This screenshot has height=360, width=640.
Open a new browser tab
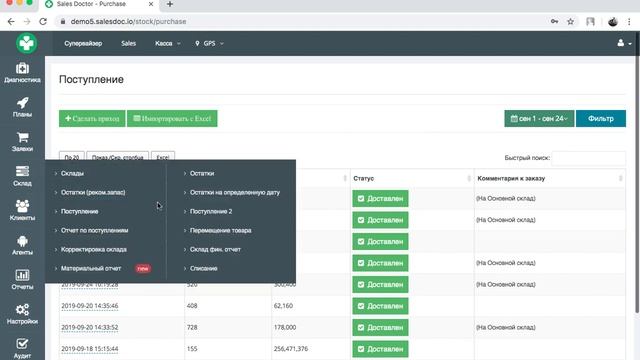[x=170, y=4]
